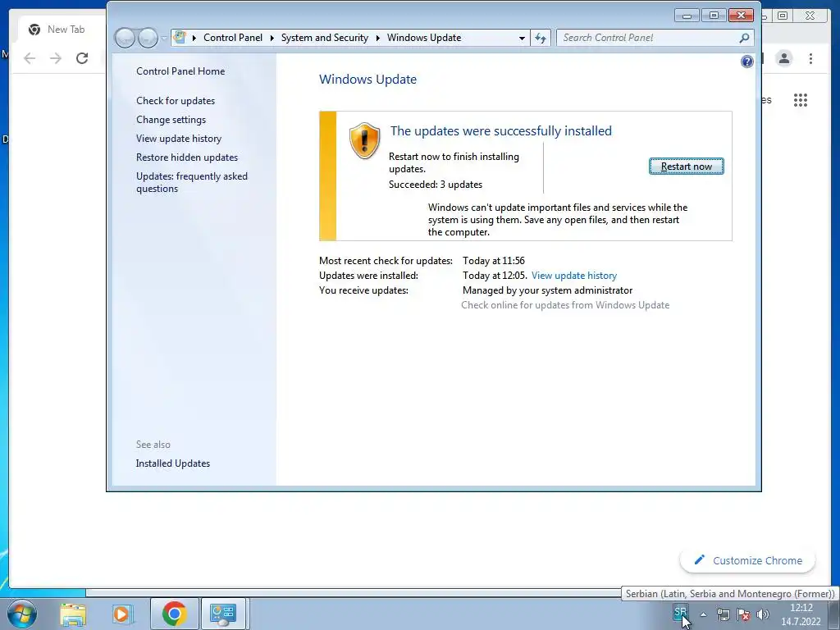The height and width of the screenshot is (630, 840).
Task: Open the Windows Start menu
Action: [21, 614]
